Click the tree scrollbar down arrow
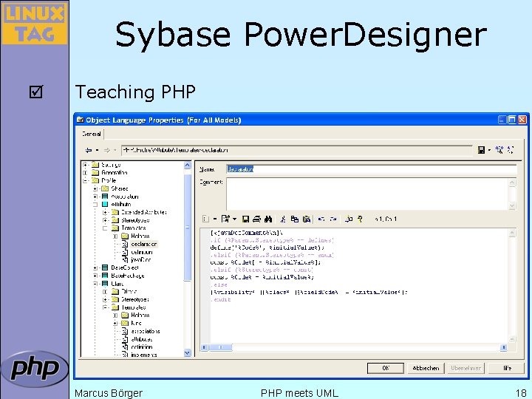532x399 pixels. click(x=187, y=353)
